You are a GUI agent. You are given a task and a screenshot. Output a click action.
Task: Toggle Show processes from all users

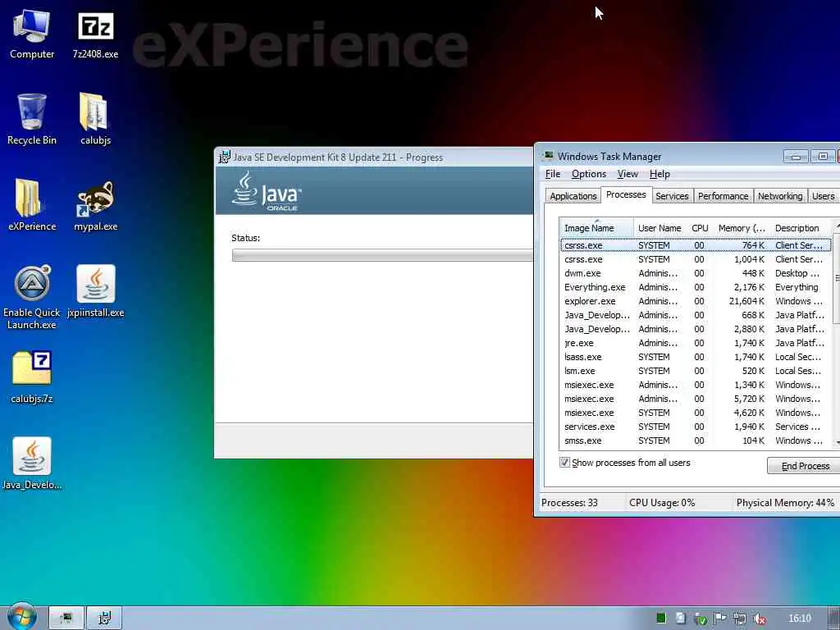click(x=564, y=463)
